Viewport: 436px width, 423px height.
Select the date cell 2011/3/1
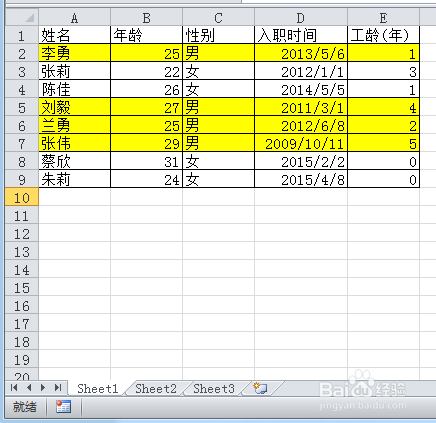tap(301, 107)
